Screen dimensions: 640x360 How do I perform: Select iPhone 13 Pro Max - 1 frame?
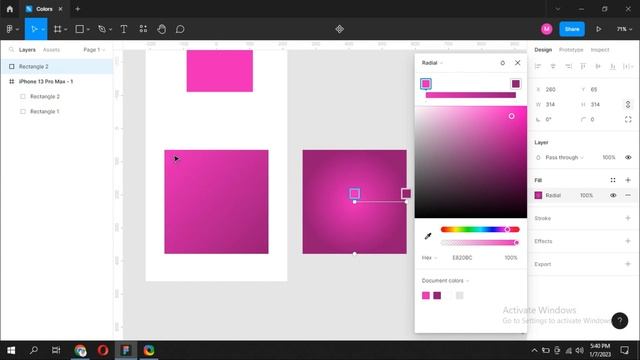pos(57,81)
